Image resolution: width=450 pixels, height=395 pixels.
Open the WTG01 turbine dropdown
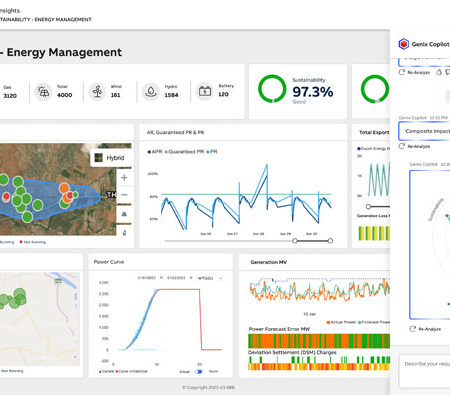click(210, 278)
